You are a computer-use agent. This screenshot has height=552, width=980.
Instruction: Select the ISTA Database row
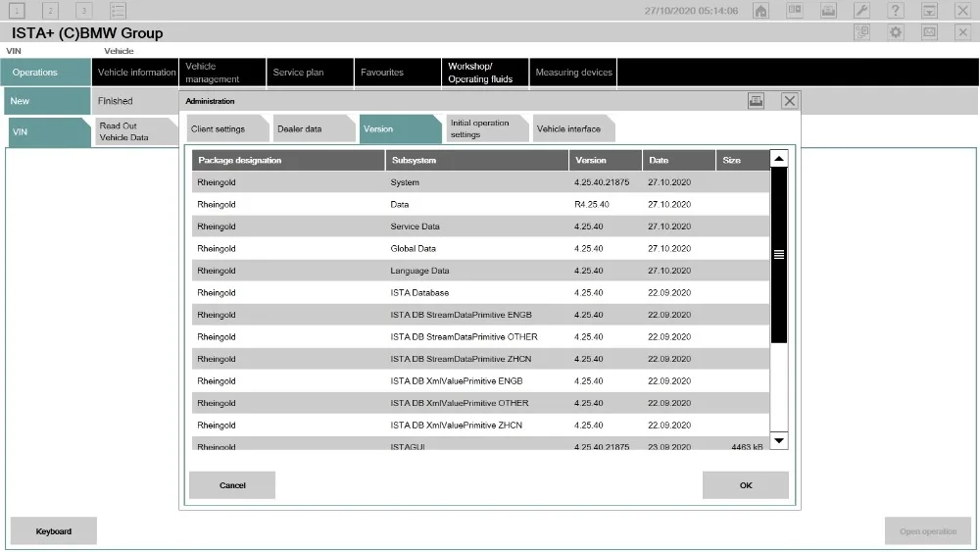pos(480,292)
